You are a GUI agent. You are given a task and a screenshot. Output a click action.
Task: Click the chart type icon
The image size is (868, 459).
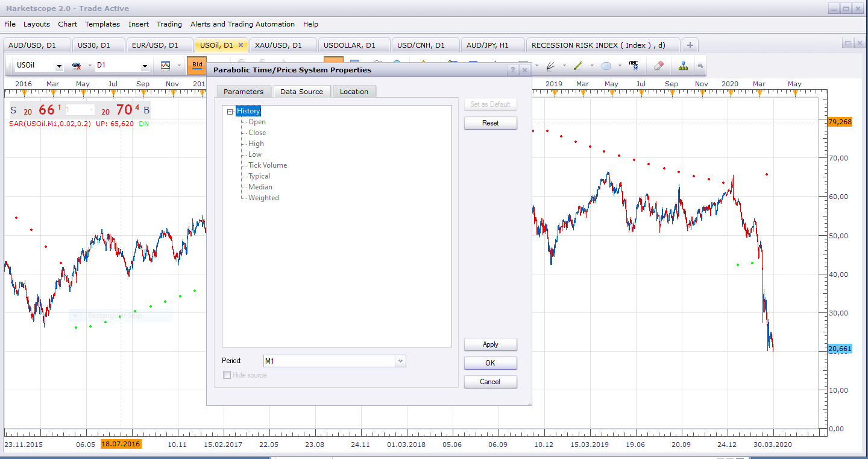pos(165,65)
